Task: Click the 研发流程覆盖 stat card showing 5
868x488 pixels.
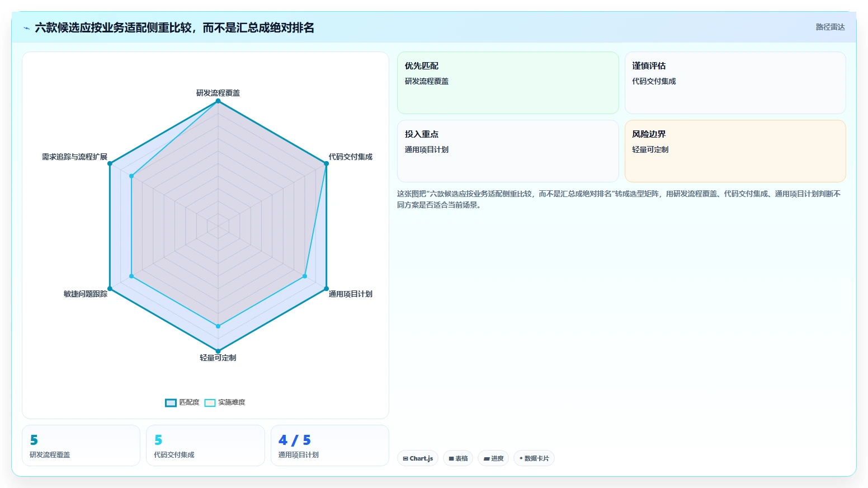Action: click(81, 445)
